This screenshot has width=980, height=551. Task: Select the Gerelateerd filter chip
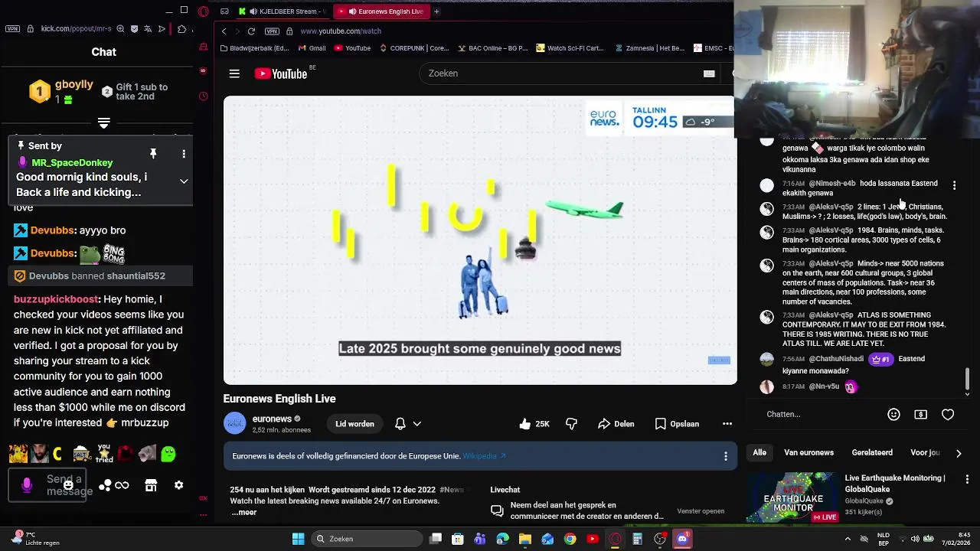pyautogui.click(x=872, y=452)
